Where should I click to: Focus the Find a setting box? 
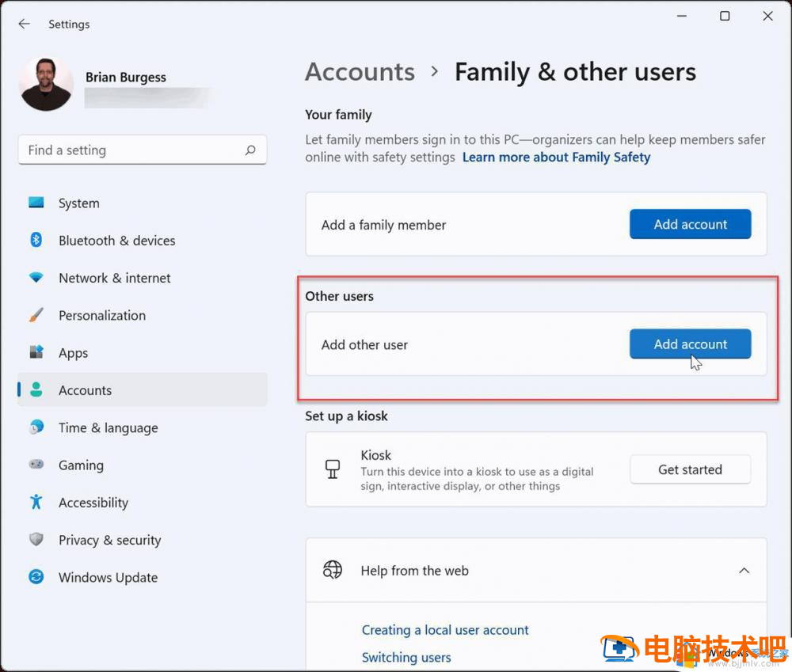(143, 150)
